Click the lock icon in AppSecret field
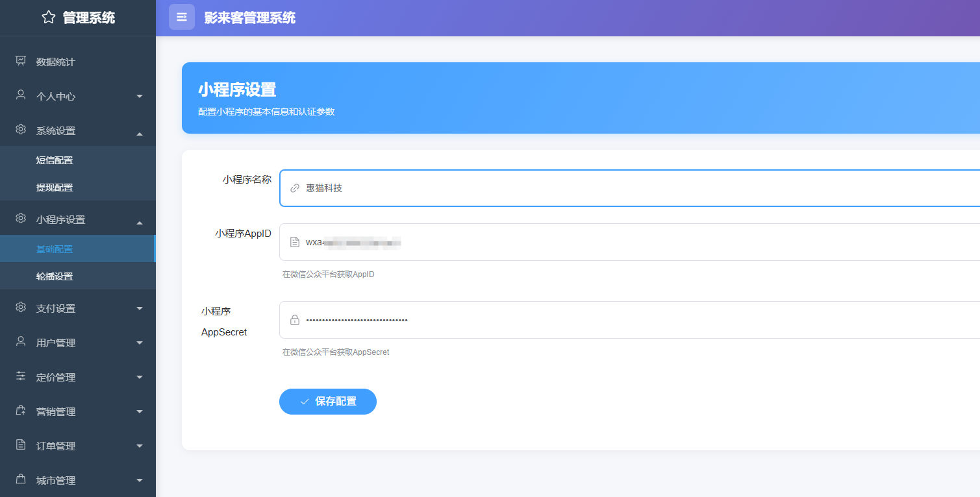The height and width of the screenshot is (497, 980). [295, 320]
